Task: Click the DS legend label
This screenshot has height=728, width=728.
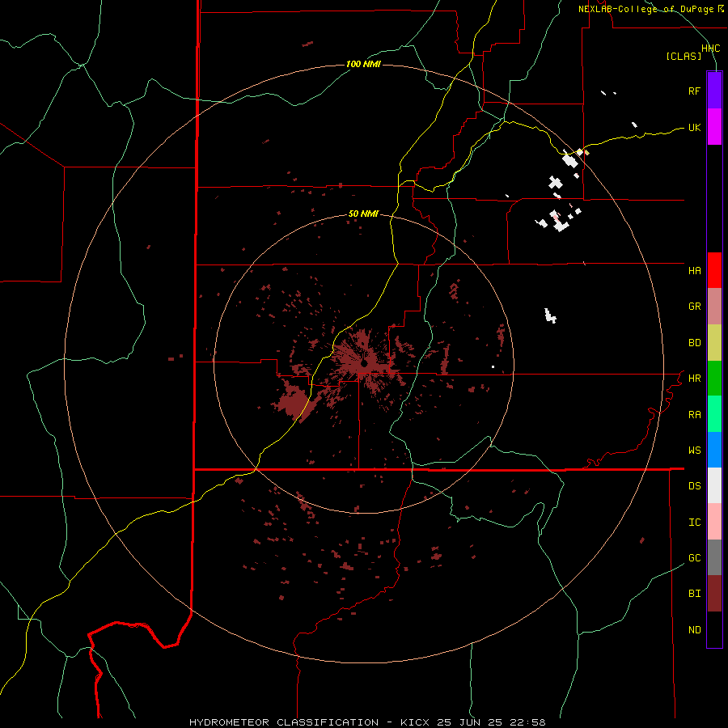Action: [x=694, y=485]
